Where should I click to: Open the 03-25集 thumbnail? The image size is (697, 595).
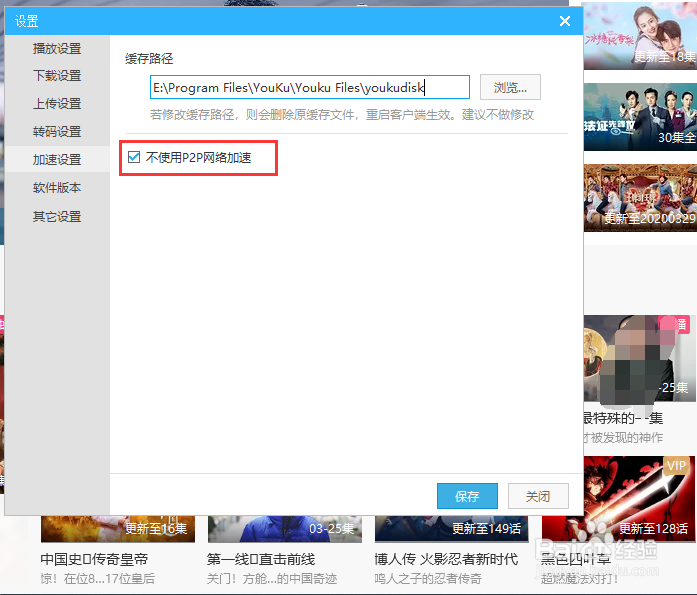[285, 529]
